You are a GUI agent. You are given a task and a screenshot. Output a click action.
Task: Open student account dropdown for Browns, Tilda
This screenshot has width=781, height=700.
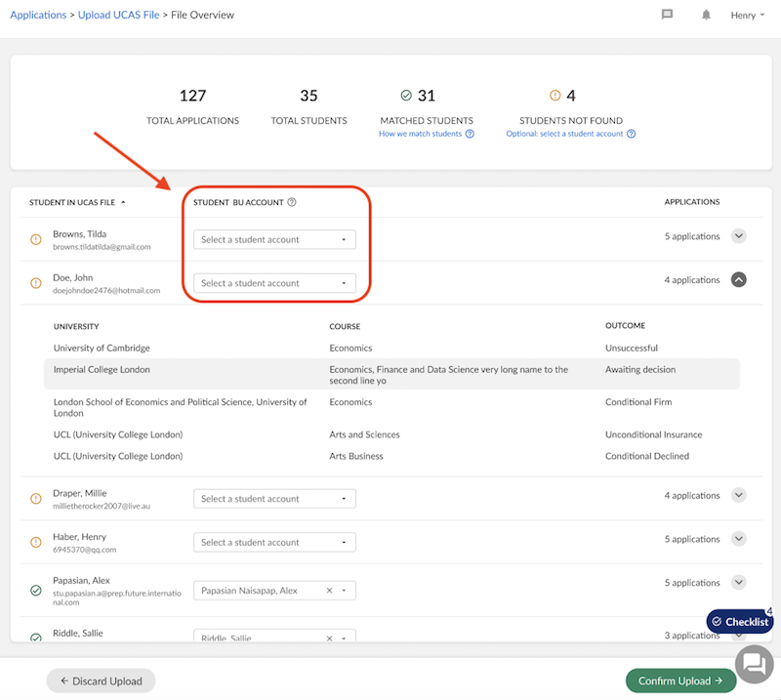pos(274,239)
